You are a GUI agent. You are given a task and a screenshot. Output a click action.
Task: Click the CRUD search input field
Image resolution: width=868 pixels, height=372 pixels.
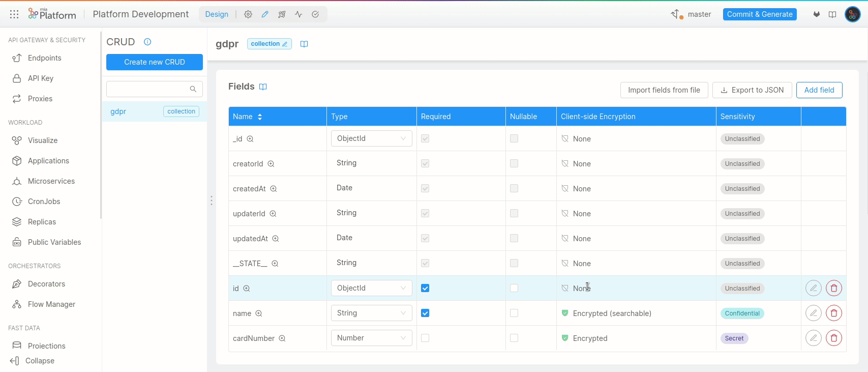point(148,89)
